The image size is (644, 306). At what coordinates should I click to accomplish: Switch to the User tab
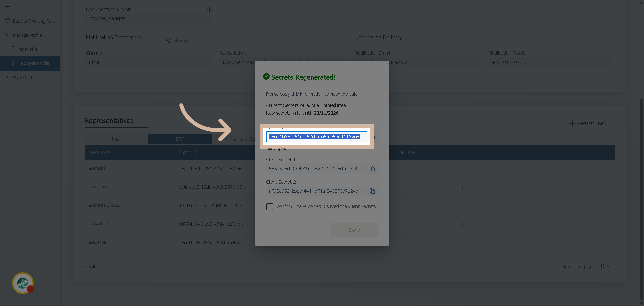coord(116,139)
